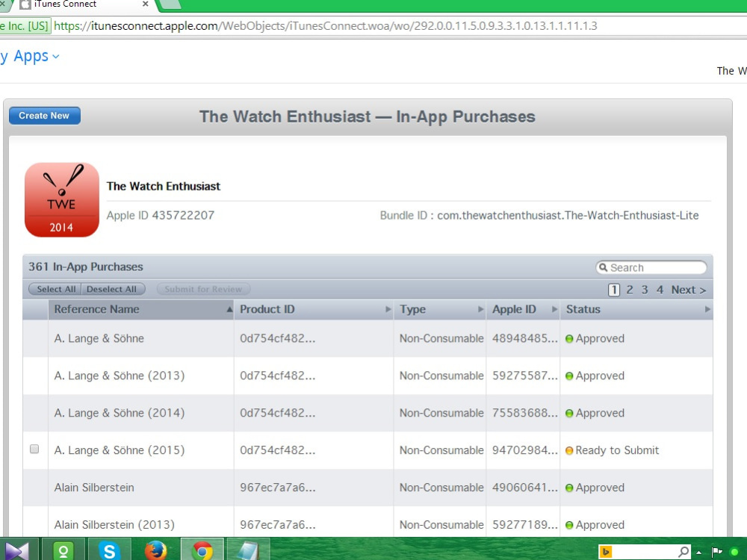
Task: Open Action Center flag icon in tray
Action: pos(716,552)
